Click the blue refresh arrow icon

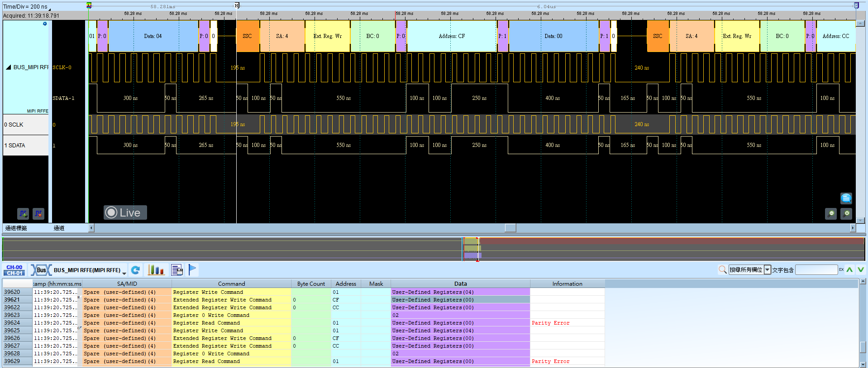pos(135,270)
